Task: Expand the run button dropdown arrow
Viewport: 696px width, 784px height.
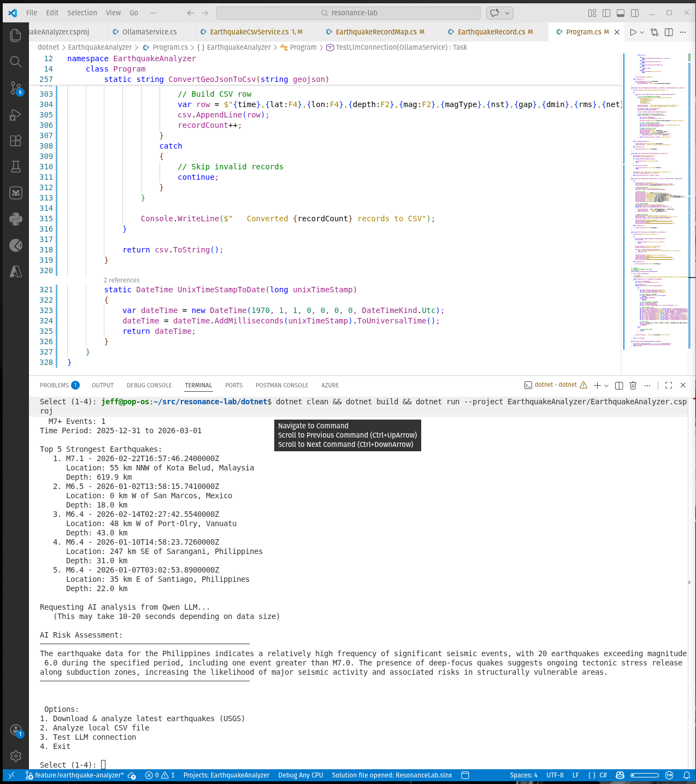Action: [x=642, y=32]
